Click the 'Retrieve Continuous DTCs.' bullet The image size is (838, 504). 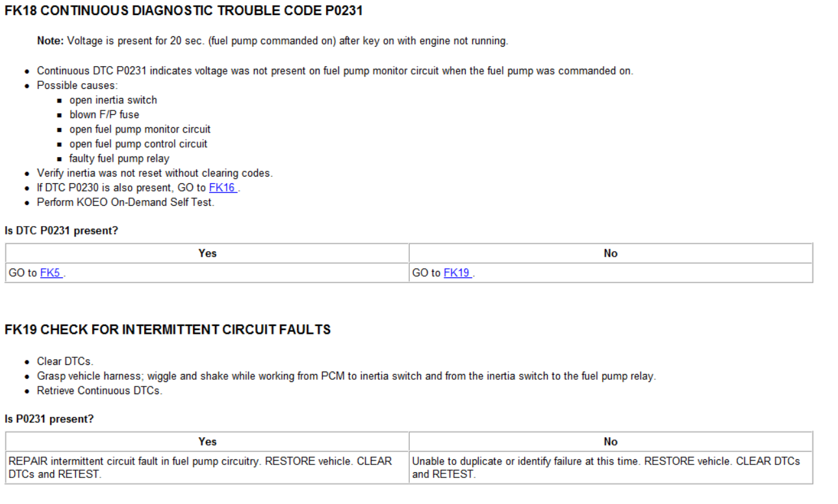point(99,391)
